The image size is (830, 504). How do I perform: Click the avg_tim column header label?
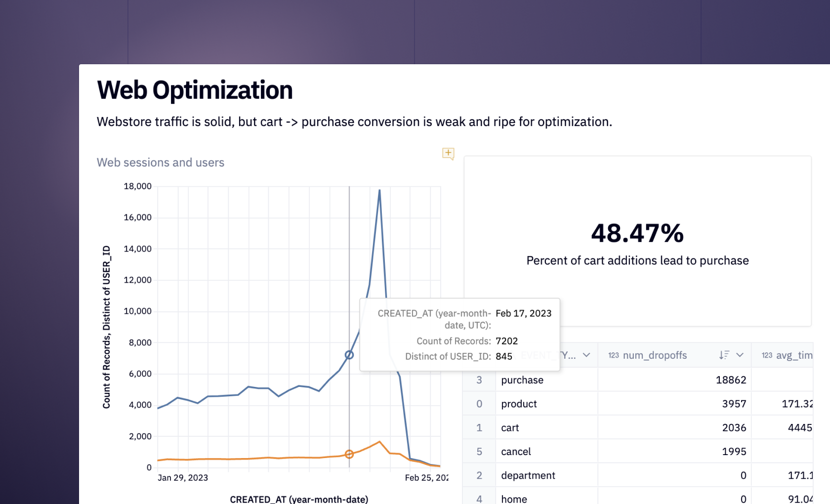(794, 355)
